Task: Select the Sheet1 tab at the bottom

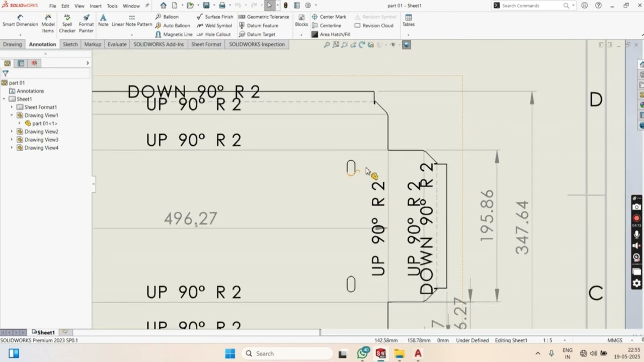Action: pyautogui.click(x=43, y=332)
